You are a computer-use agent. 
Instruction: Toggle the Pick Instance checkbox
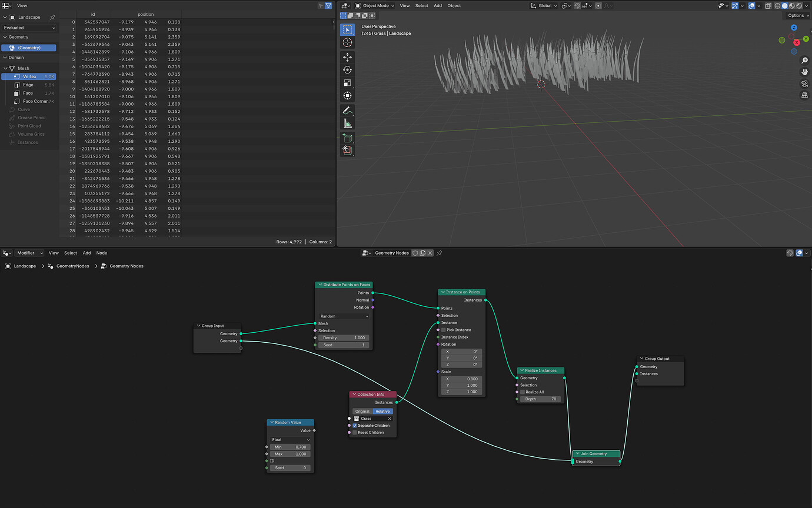pos(444,330)
